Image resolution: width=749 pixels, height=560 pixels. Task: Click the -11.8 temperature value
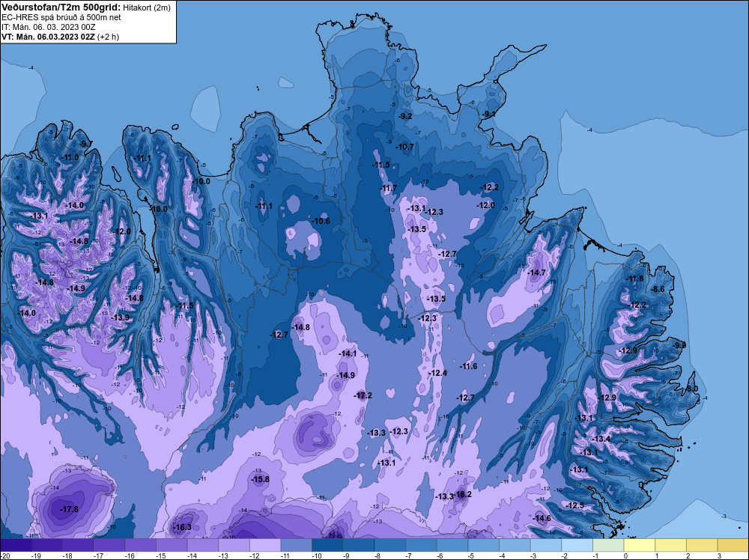[635, 279]
